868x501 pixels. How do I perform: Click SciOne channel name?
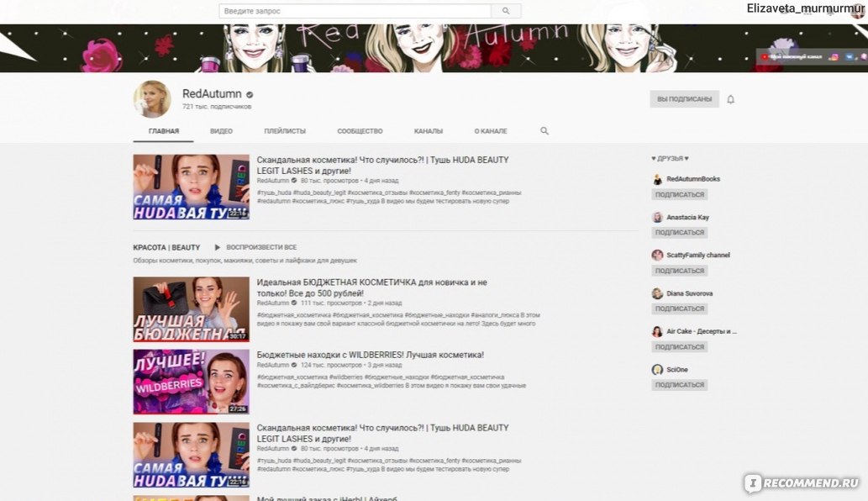click(677, 370)
